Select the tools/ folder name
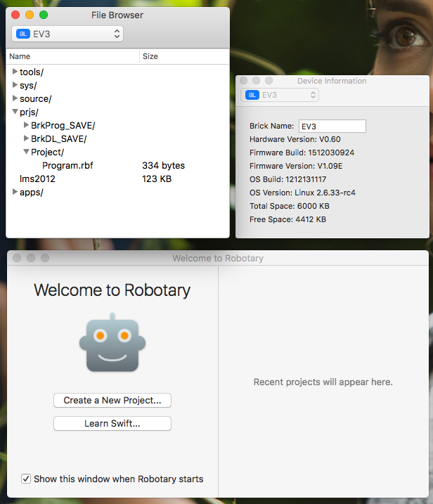The height and width of the screenshot is (504, 433). 32,72
